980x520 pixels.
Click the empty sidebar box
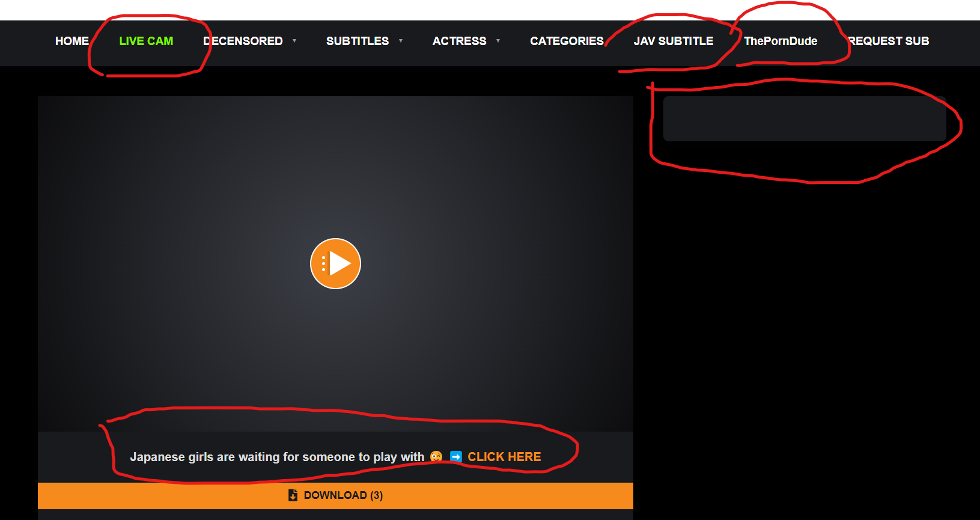[804, 119]
